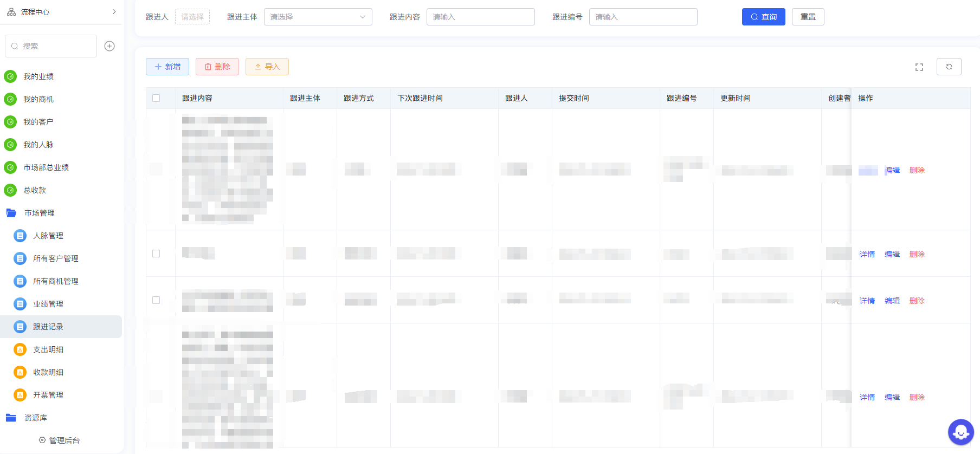Image resolution: width=980 pixels, height=454 pixels.
Task: Click the green icon next to 我的商机
Action: point(10,99)
